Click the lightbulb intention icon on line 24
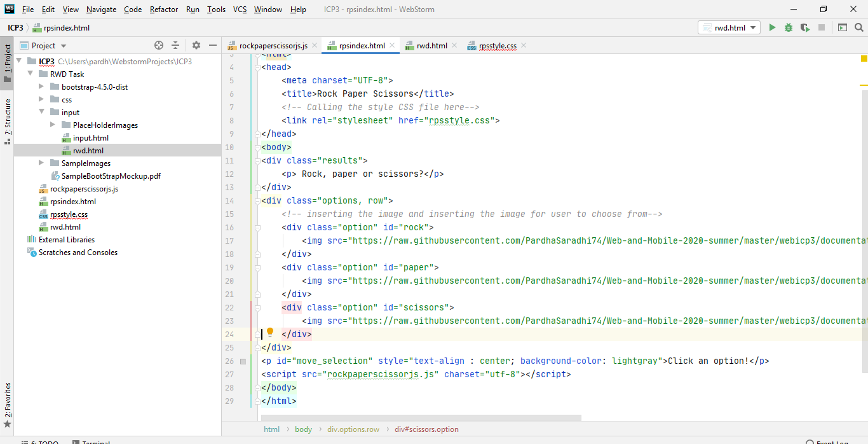The height and width of the screenshot is (444, 868). pos(269,332)
